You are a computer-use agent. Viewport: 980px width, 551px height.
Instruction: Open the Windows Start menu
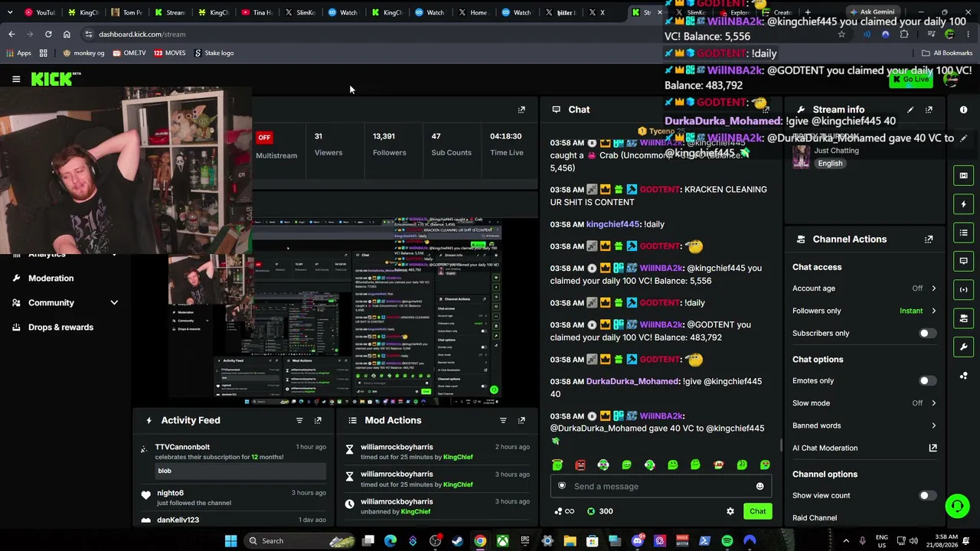coord(230,541)
